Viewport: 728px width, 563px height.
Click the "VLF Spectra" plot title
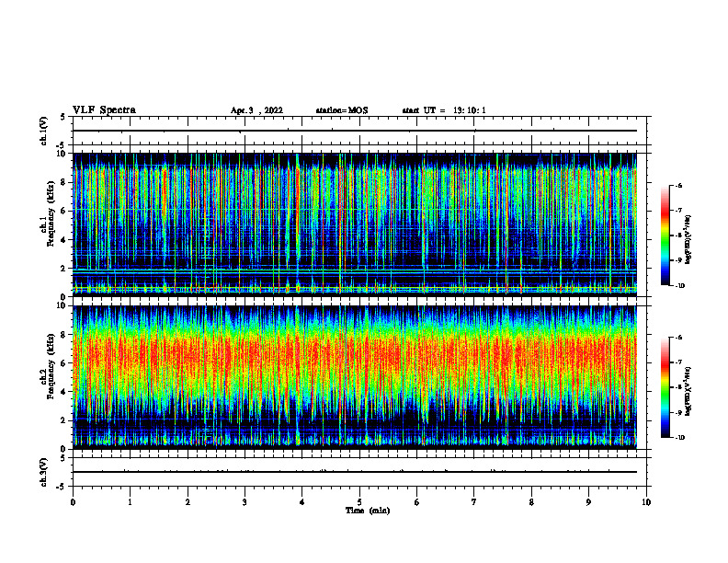pyautogui.click(x=104, y=110)
